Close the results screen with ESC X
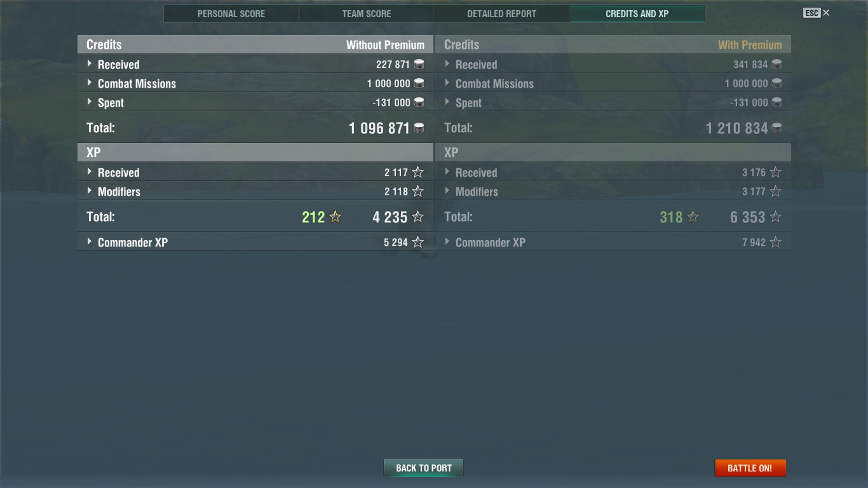Screen dimensions: 868x488 pyautogui.click(x=817, y=13)
